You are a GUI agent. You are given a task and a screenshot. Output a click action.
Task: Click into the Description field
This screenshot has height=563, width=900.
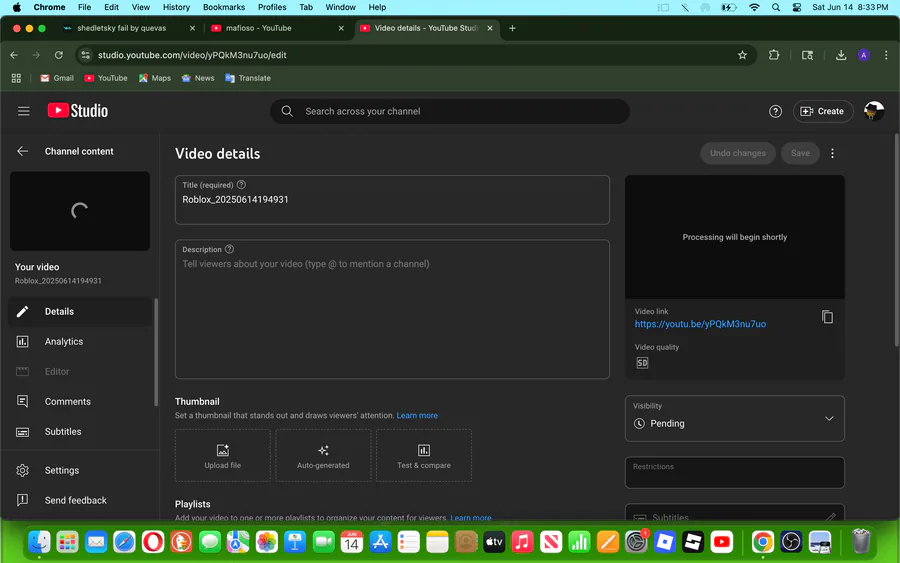pyautogui.click(x=392, y=309)
